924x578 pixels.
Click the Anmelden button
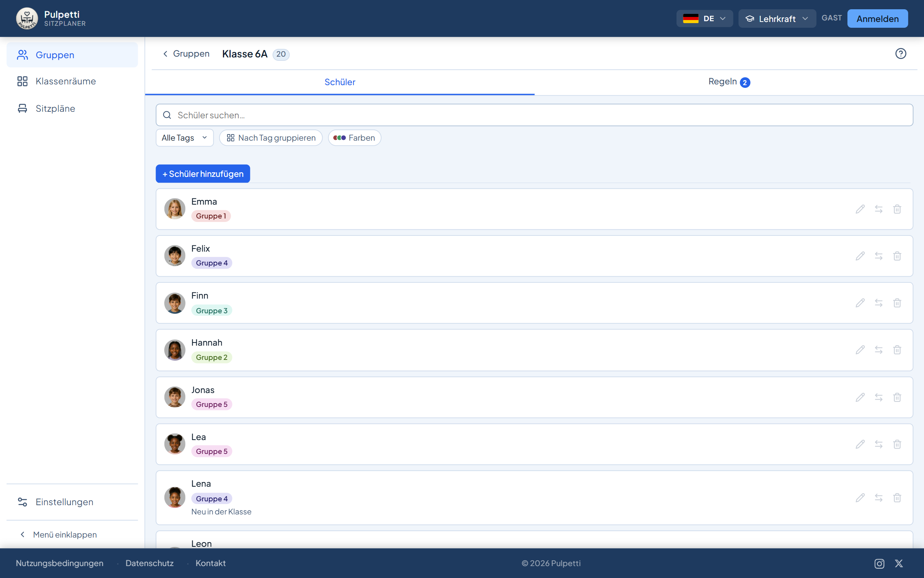point(877,18)
